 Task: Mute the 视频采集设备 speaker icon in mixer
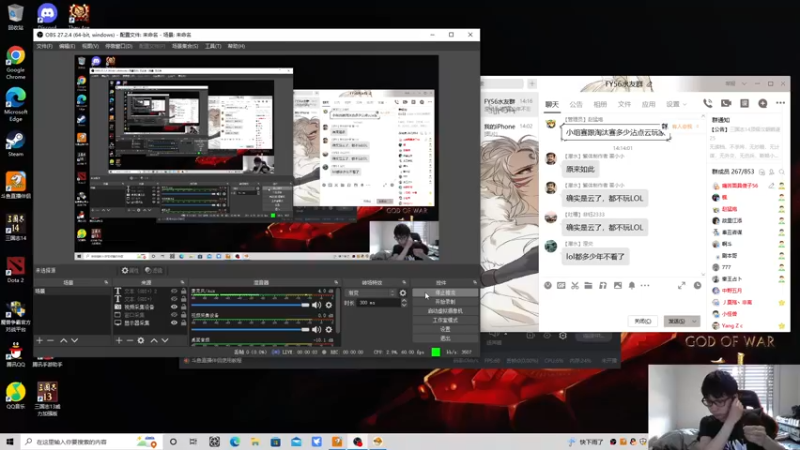point(316,330)
